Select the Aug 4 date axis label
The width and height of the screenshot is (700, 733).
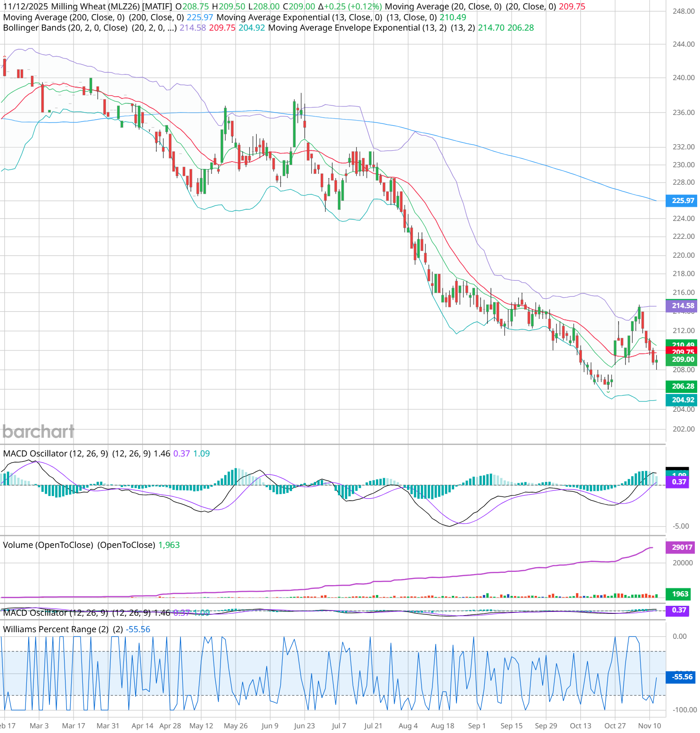(408, 725)
